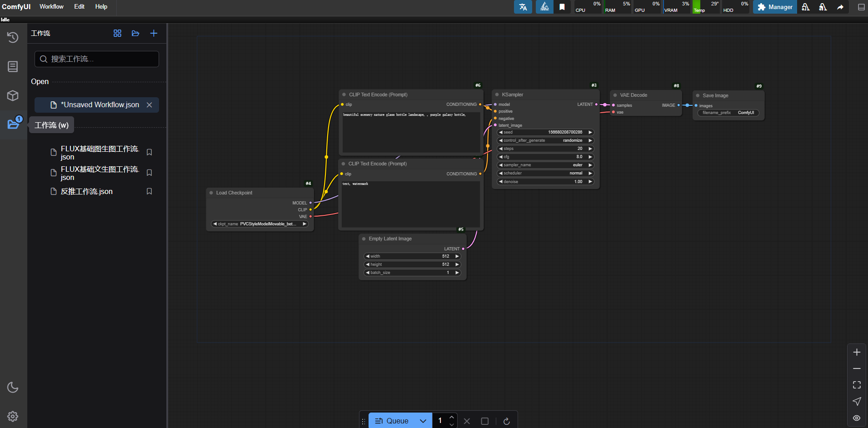Open scheduler normal dropdown
Viewport: 868px width, 428px height.
pos(545,173)
